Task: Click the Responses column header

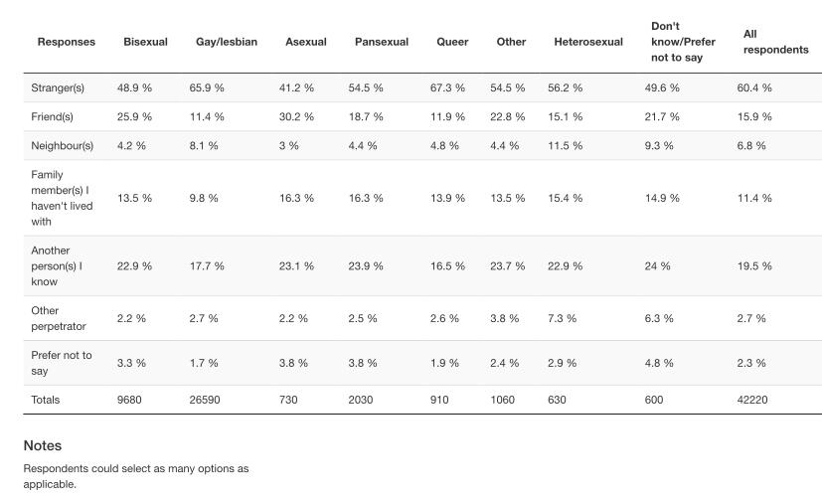Action: point(67,42)
